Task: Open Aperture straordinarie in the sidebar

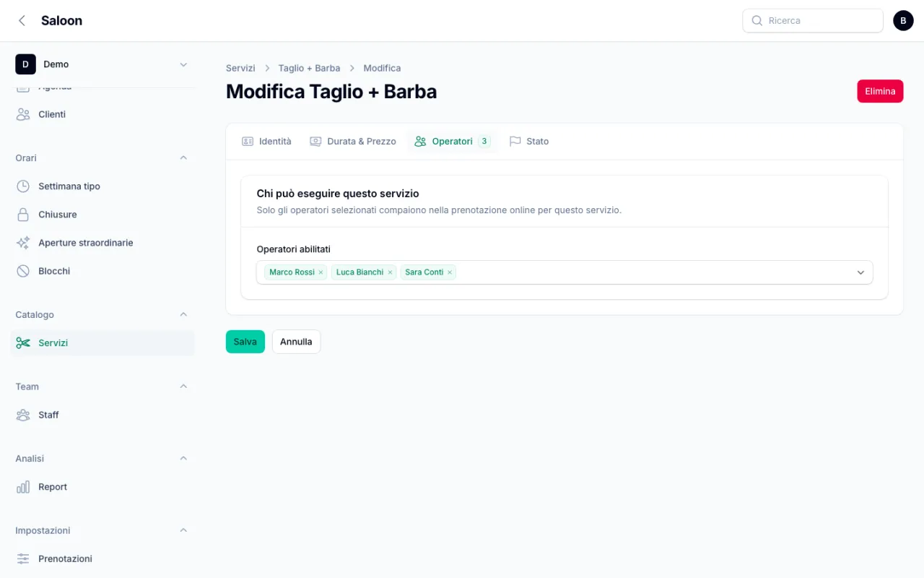Action: (x=103, y=243)
